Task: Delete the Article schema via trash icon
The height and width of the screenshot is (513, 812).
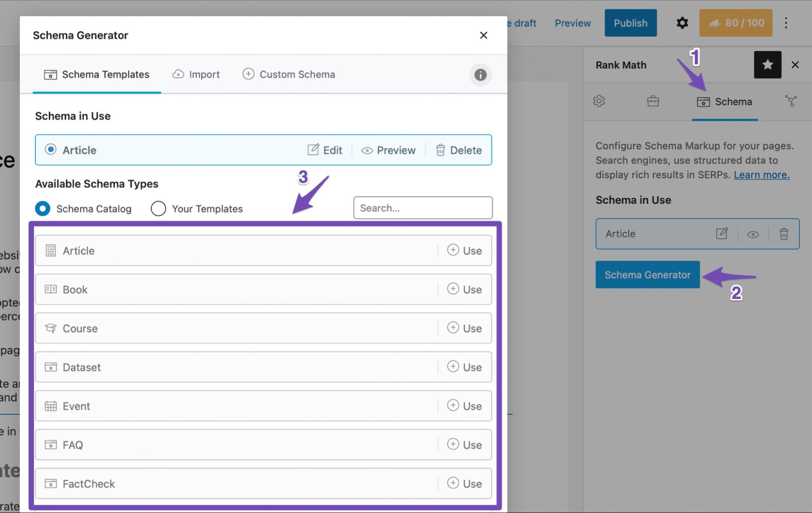Action: [x=458, y=150]
